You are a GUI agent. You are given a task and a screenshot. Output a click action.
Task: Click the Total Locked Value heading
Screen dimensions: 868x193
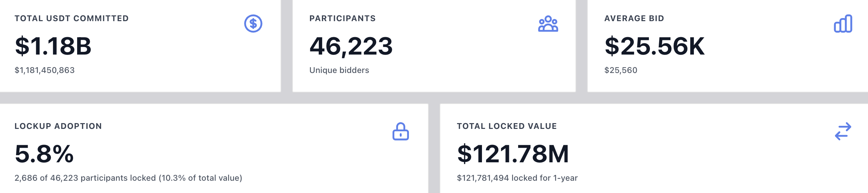click(507, 126)
